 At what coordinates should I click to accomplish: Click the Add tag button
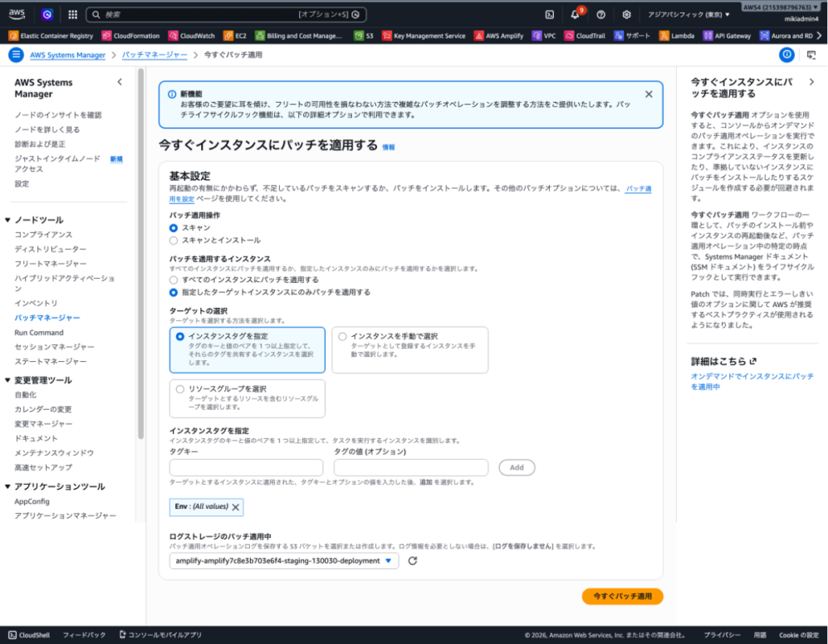(517, 468)
